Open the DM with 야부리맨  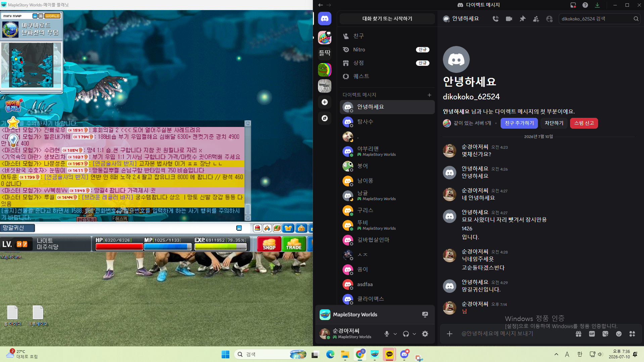coord(387,151)
